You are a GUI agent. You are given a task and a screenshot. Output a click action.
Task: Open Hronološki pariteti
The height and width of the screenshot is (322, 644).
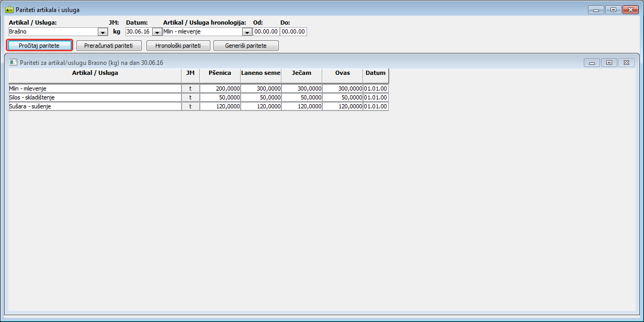click(178, 46)
